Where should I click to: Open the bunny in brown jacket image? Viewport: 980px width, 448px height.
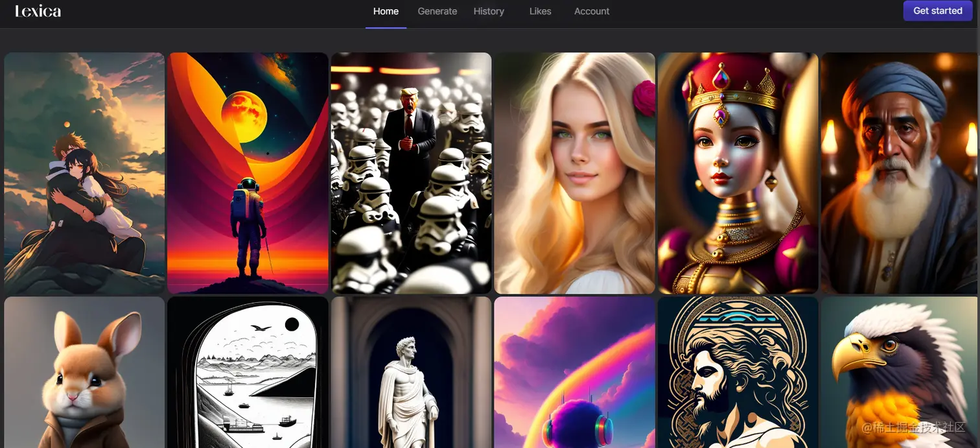(84, 372)
